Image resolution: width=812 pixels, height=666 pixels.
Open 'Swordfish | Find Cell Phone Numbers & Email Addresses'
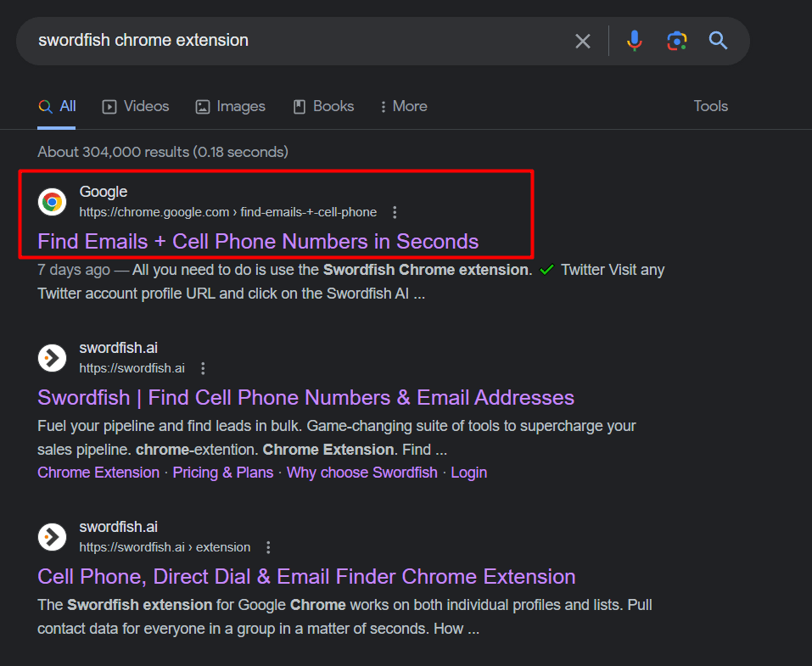click(306, 398)
